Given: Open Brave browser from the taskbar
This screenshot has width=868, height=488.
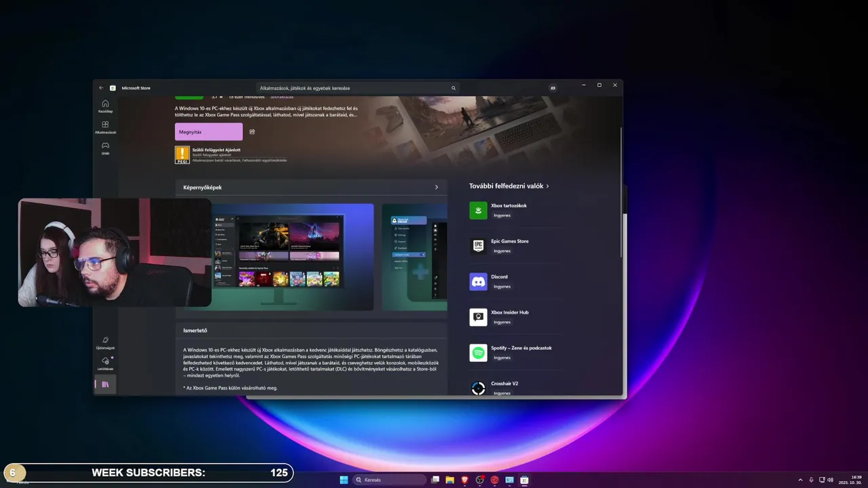Looking at the screenshot, I should [465, 480].
